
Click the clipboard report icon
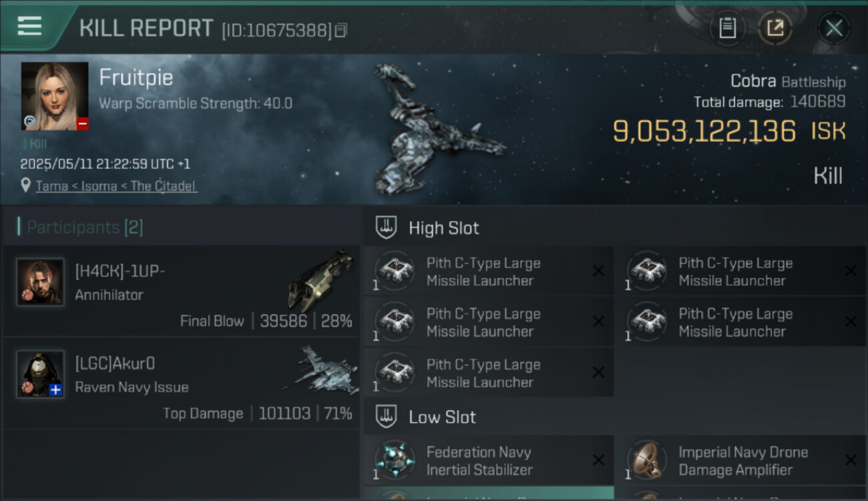tap(727, 28)
